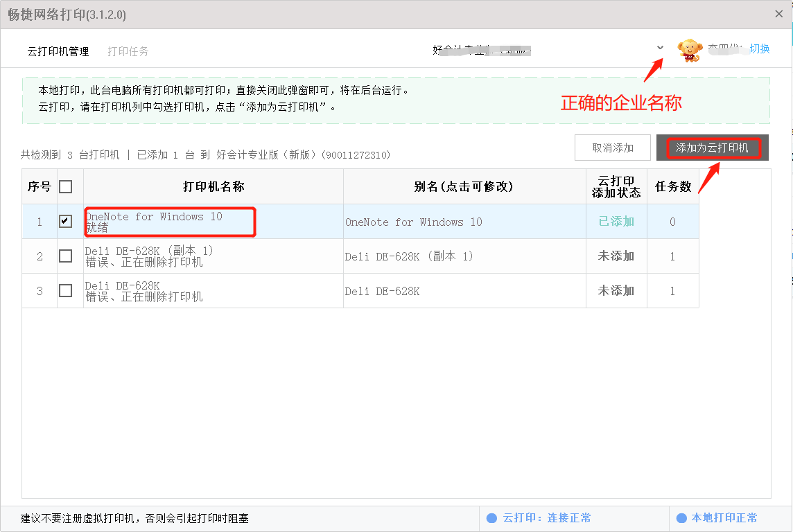
Task: Edit alias of OneNote for Windows 10
Action: pos(413,222)
